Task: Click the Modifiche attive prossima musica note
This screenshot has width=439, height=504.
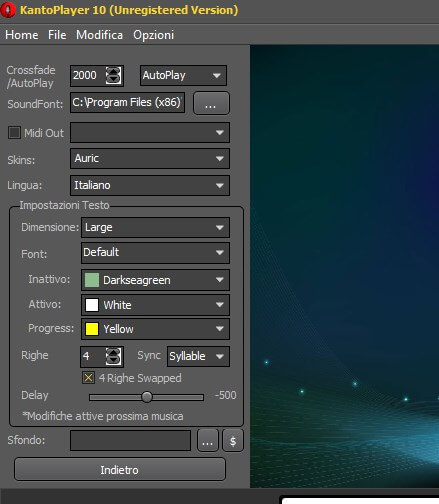Action: [103, 416]
